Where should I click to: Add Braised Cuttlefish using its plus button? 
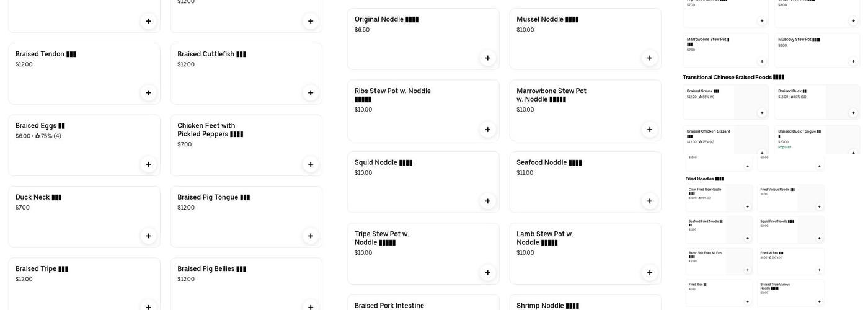[x=311, y=93]
